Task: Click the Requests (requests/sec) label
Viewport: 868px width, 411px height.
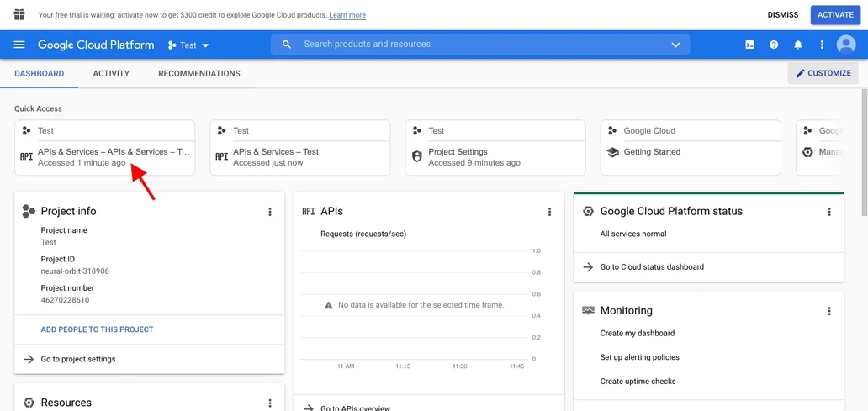Action: pyautogui.click(x=363, y=234)
